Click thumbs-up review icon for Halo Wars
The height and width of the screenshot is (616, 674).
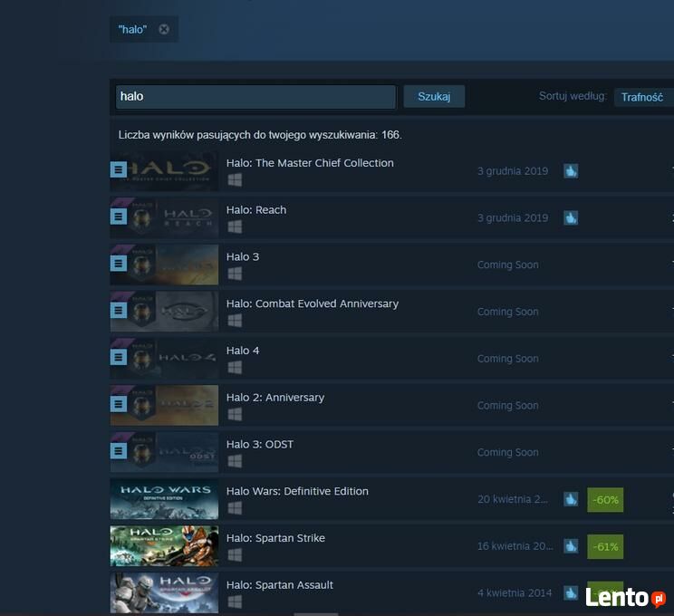click(x=571, y=499)
